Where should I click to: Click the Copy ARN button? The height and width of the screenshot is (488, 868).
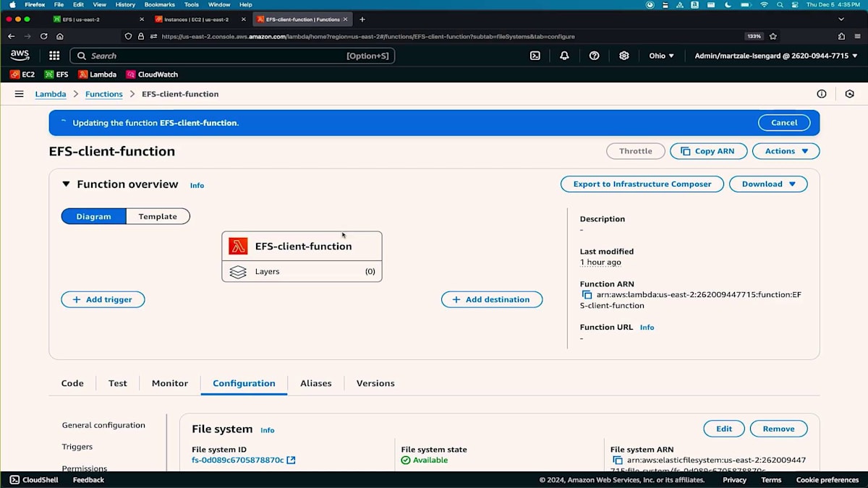point(707,151)
